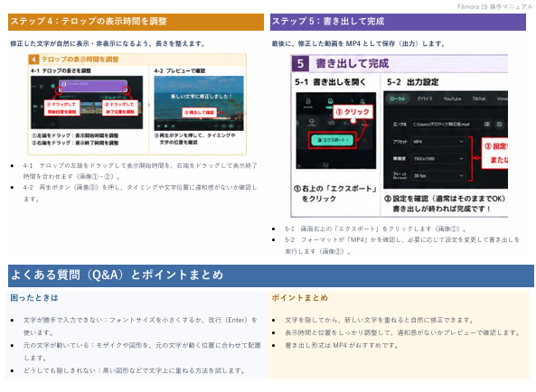Click the bullet 元の文字が動いている

point(142,351)
